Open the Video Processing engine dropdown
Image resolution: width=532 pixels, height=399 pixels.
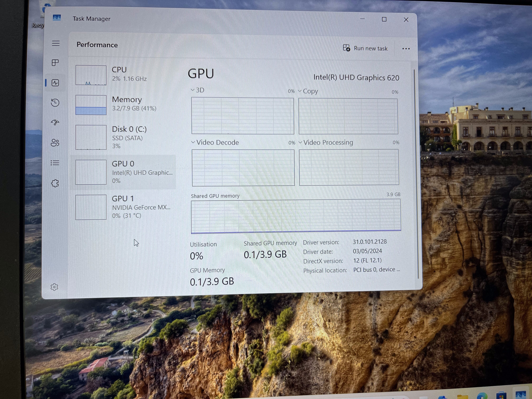coord(300,142)
